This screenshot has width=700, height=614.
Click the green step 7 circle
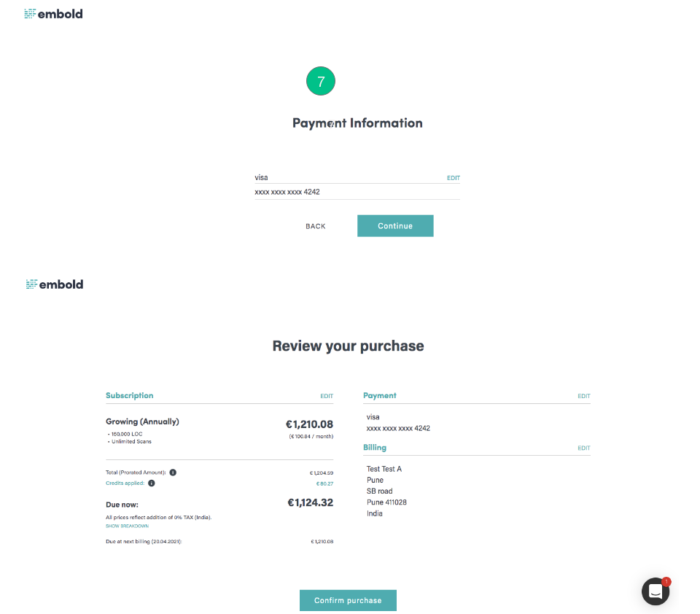pos(321,81)
